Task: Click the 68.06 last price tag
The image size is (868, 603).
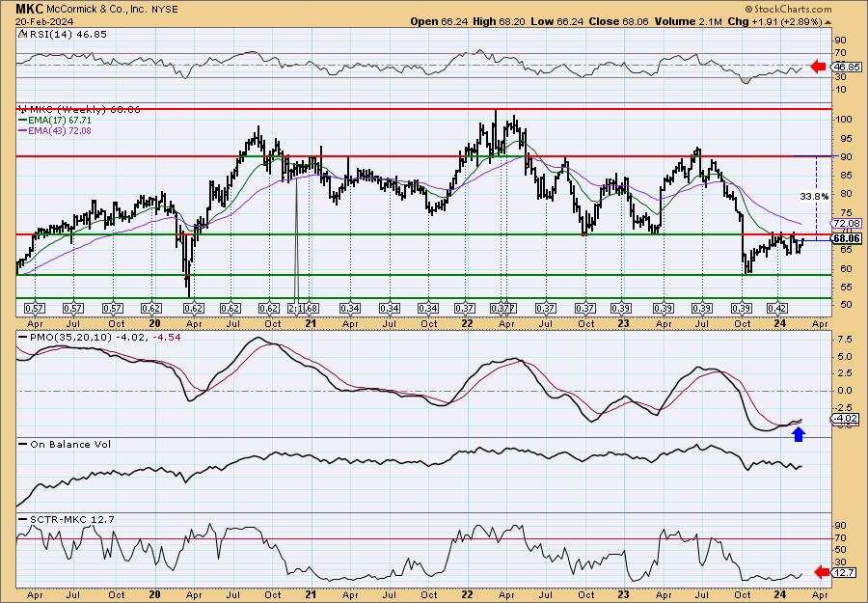Action: (847, 238)
